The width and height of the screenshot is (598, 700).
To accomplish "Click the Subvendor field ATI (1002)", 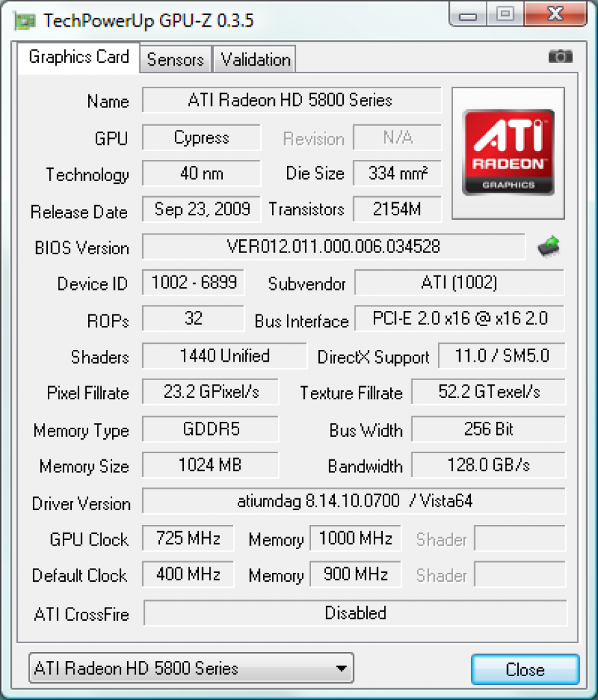I will [459, 282].
